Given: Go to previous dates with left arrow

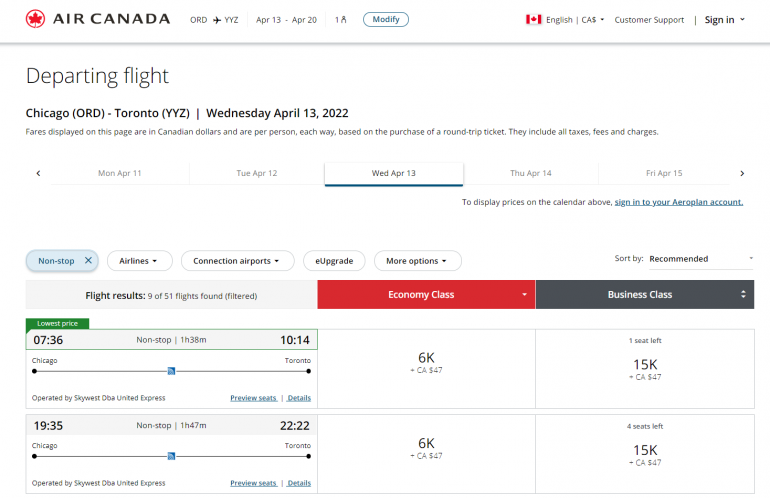Looking at the screenshot, I should coord(38,173).
